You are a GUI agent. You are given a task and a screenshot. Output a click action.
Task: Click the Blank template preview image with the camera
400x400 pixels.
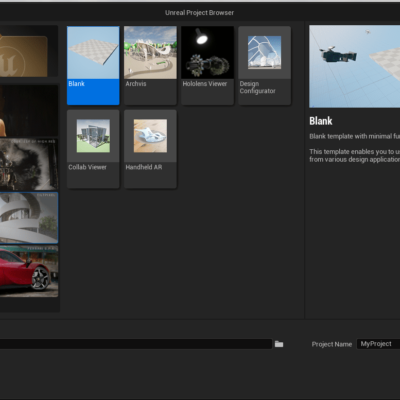355,66
